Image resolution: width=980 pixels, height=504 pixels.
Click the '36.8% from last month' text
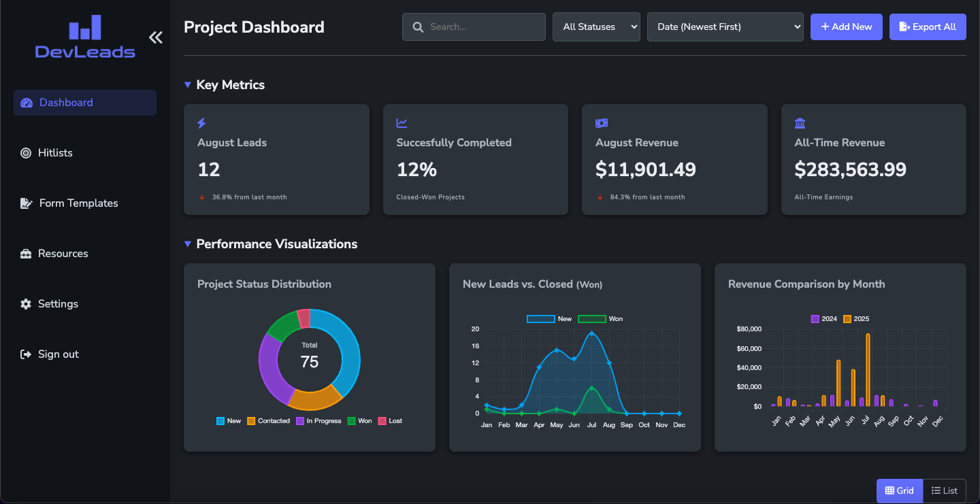click(250, 197)
